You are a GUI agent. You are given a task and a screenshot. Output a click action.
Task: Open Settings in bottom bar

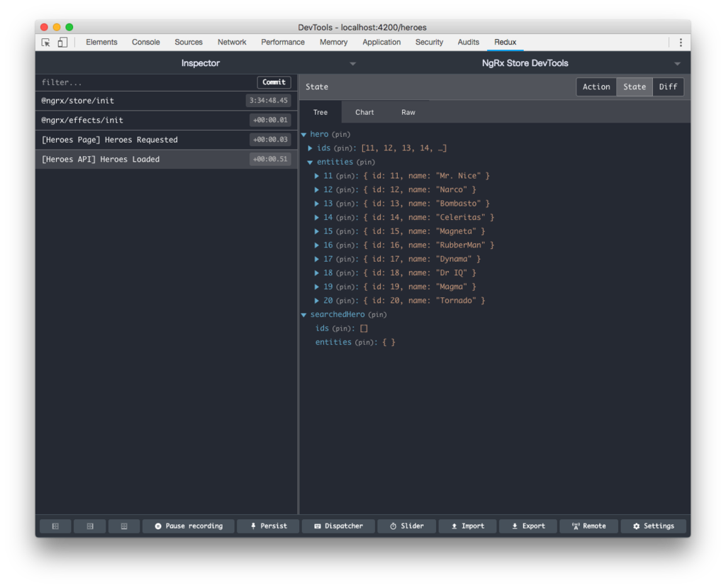tap(653, 526)
